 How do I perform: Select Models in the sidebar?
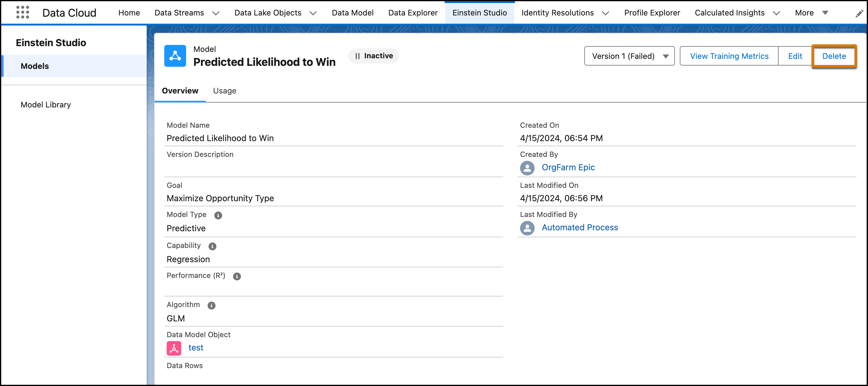click(x=74, y=66)
